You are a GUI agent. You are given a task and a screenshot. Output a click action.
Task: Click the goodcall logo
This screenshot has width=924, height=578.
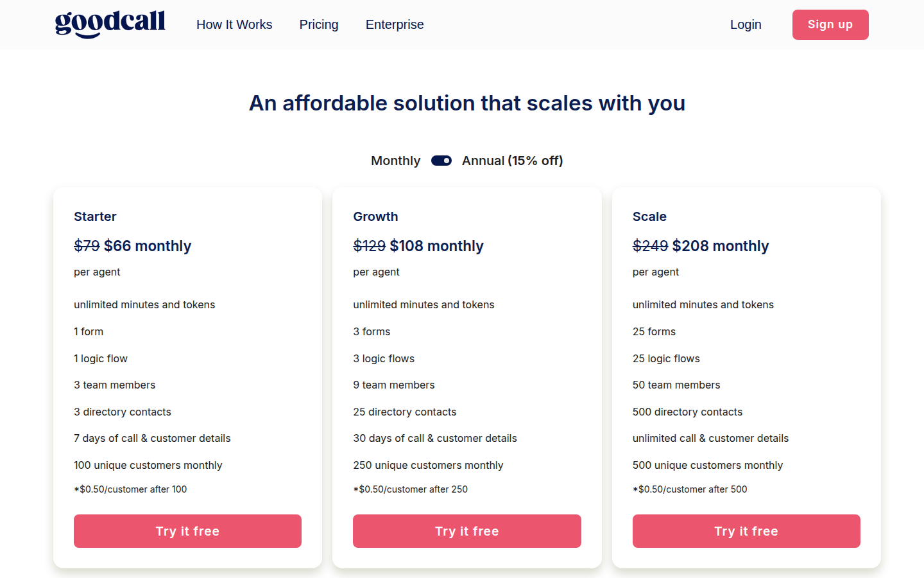110,24
